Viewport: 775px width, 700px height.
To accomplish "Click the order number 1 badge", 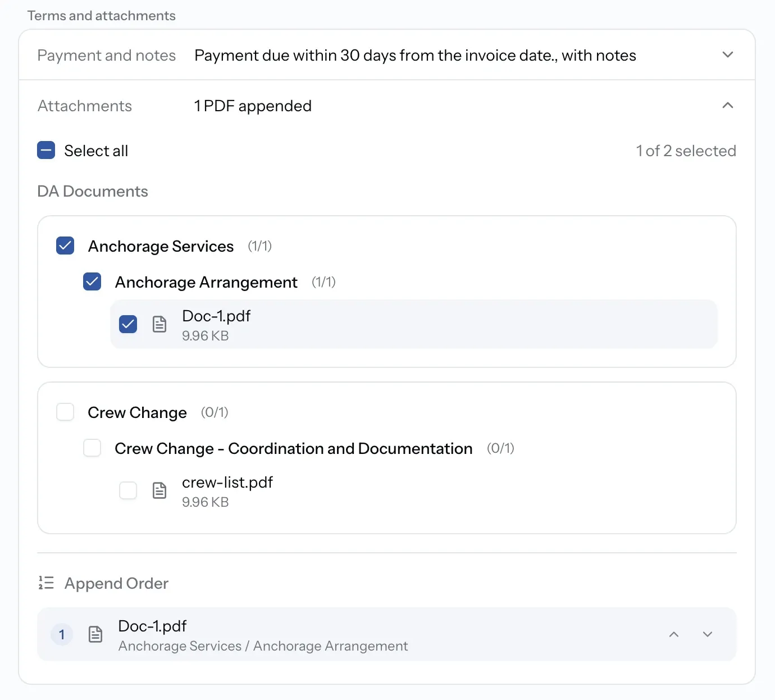I will (x=62, y=635).
